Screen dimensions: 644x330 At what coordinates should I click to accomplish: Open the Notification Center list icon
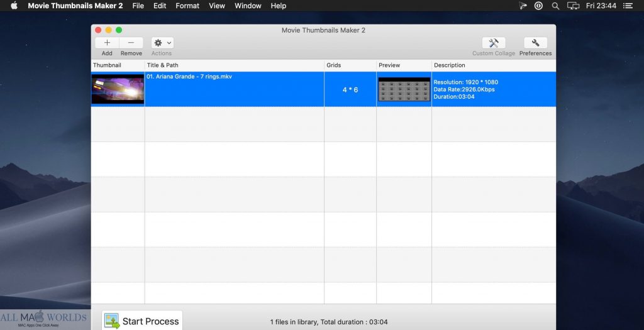coord(628,6)
